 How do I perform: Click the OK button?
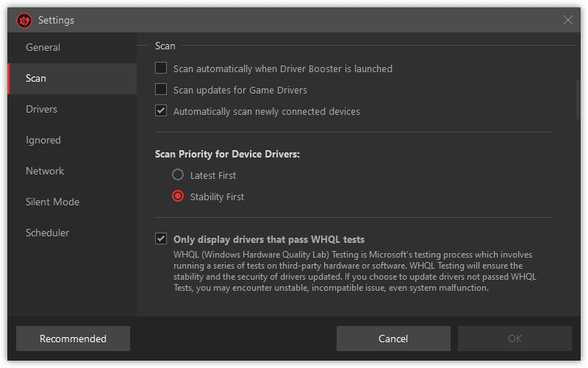pos(514,339)
